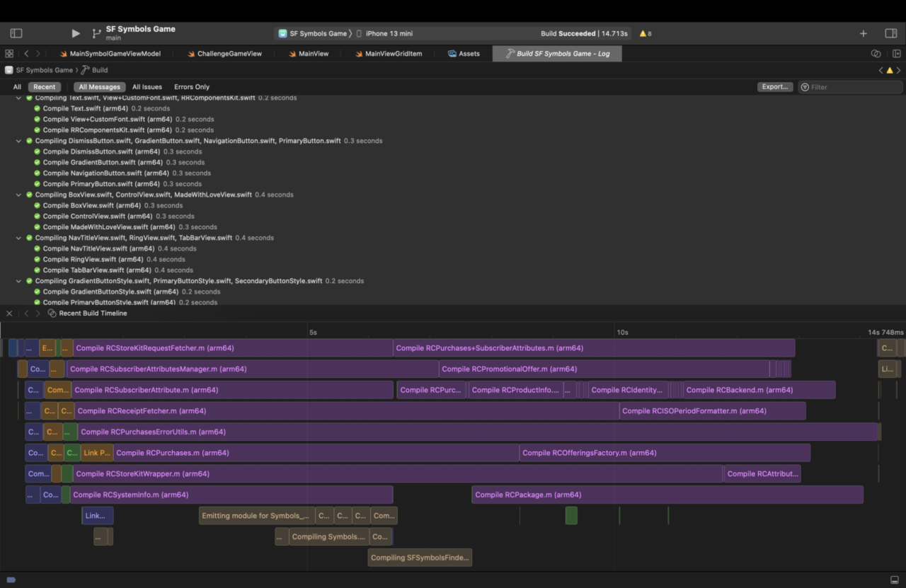This screenshot has height=588, width=906.
Task: Select Compile PrimaryButton.swift row
Action: 453,184
